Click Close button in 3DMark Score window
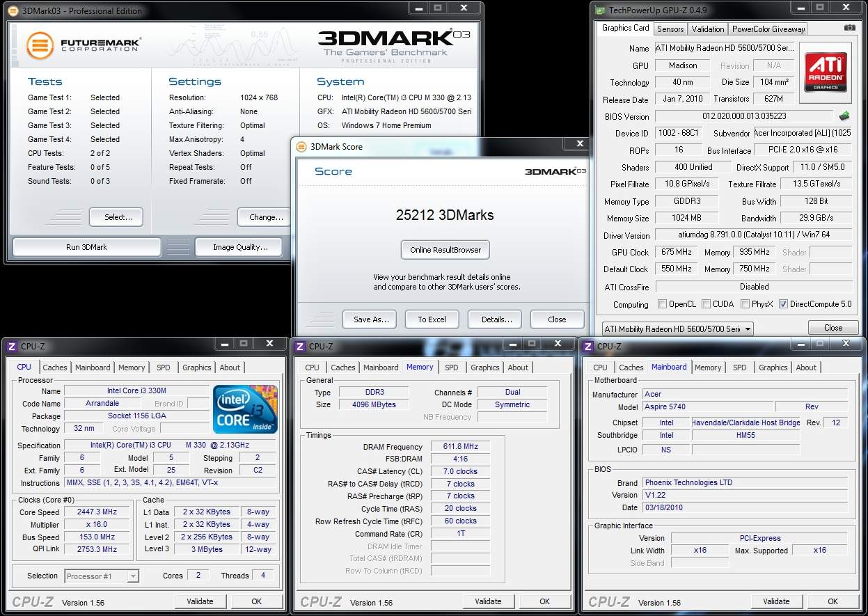The width and height of the screenshot is (868, 616). tap(557, 319)
